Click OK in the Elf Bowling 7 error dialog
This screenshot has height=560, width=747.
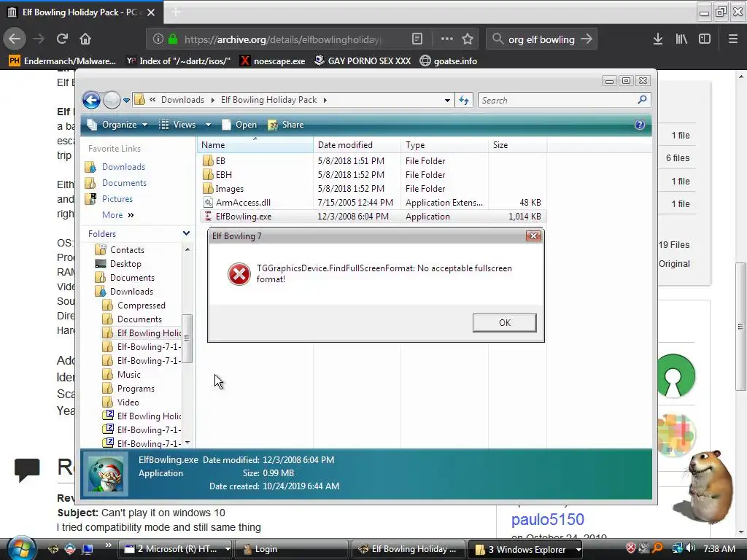coord(505,323)
